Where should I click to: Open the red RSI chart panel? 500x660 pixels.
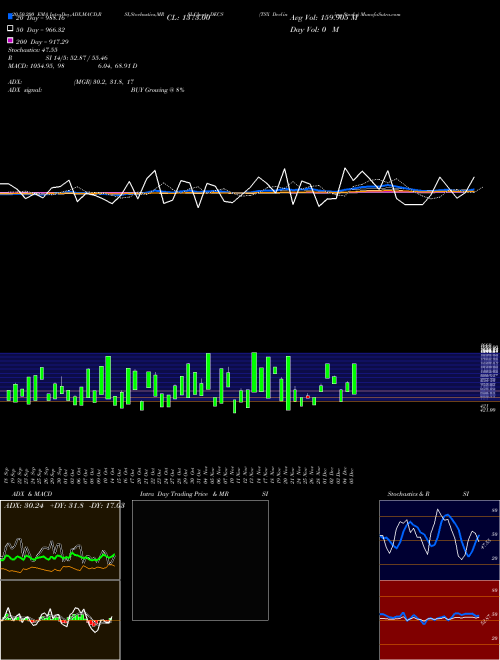click(x=439, y=620)
